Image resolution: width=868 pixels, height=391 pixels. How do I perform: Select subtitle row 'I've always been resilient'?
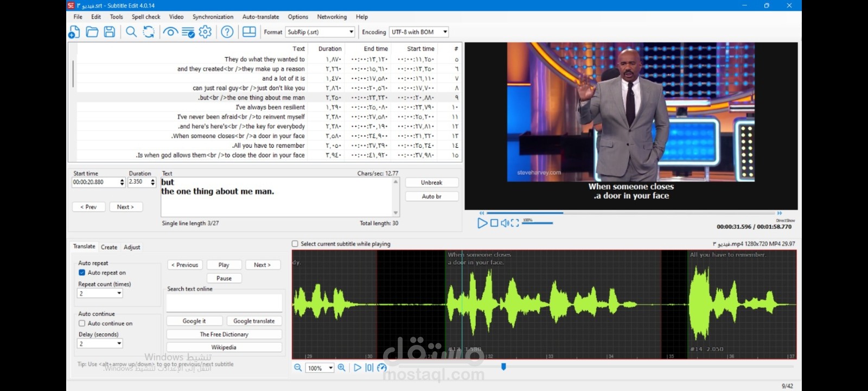(269, 108)
